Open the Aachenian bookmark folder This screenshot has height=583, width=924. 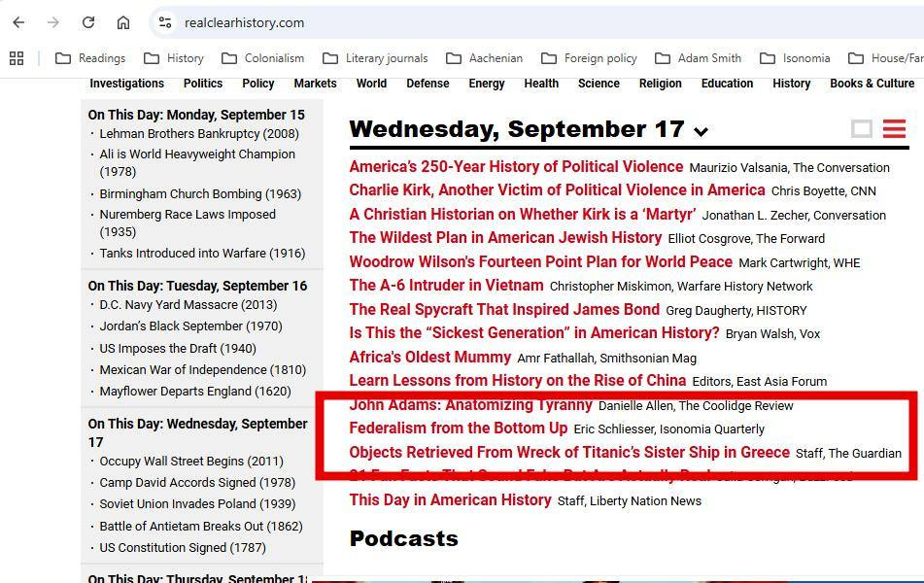click(485, 58)
